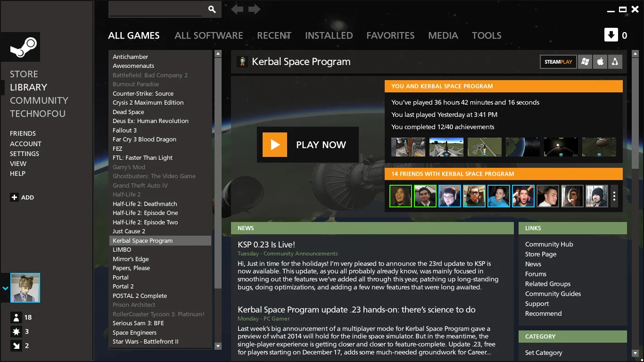This screenshot has width=644, height=362.
Task: Switch to the ALL SOFTWARE tab
Action: coord(209,35)
